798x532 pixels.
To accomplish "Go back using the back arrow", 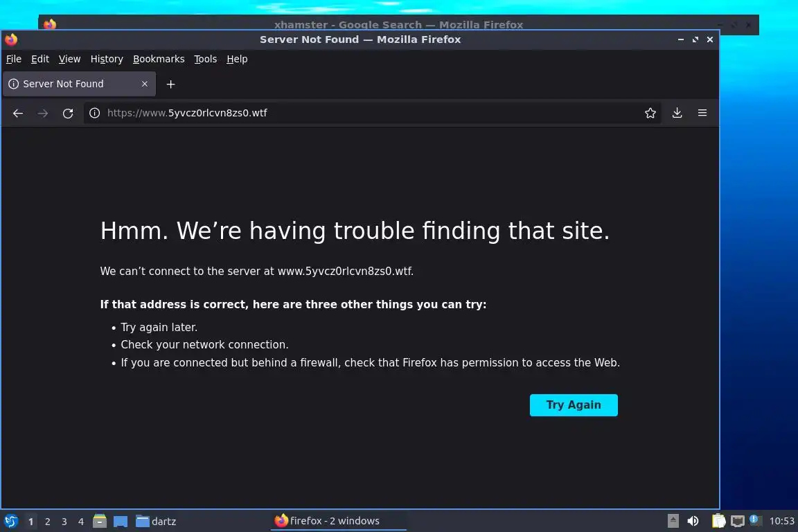I will (18, 113).
